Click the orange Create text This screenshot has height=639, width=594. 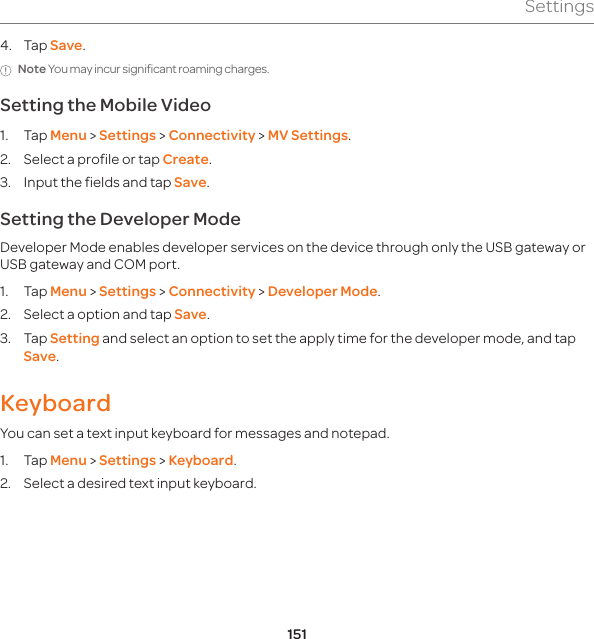tap(185, 159)
